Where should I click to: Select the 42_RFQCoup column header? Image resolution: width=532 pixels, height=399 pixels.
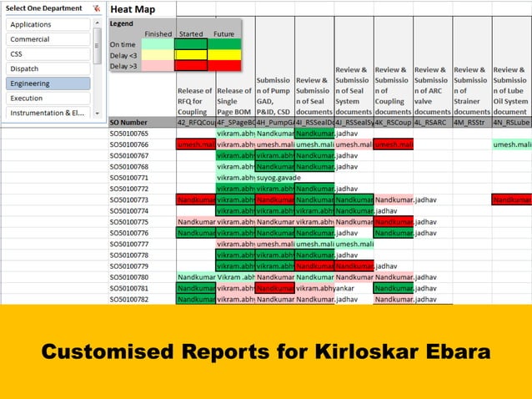tap(196, 122)
